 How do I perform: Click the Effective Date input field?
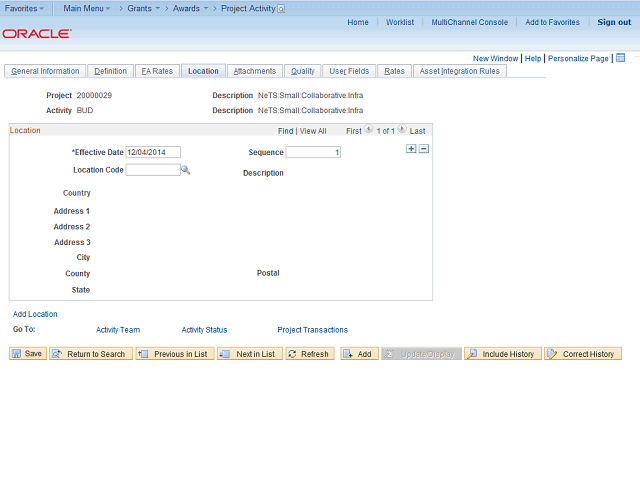pos(153,152)
